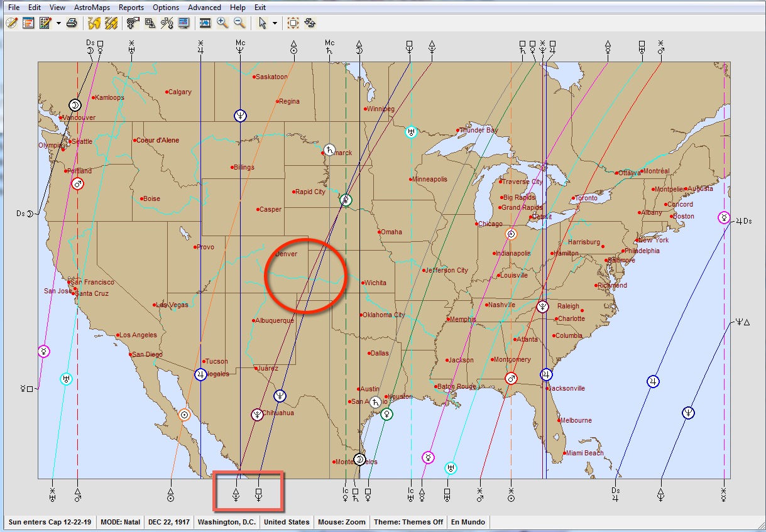Open the Advanced menu
The width and height of the screenshot is (766, 532).
point(204,8)
